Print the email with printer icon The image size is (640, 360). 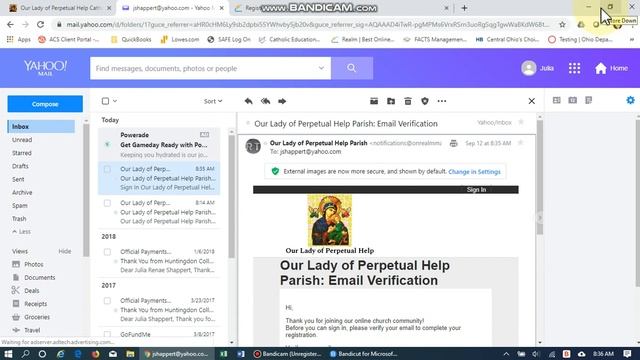(453, 143)
